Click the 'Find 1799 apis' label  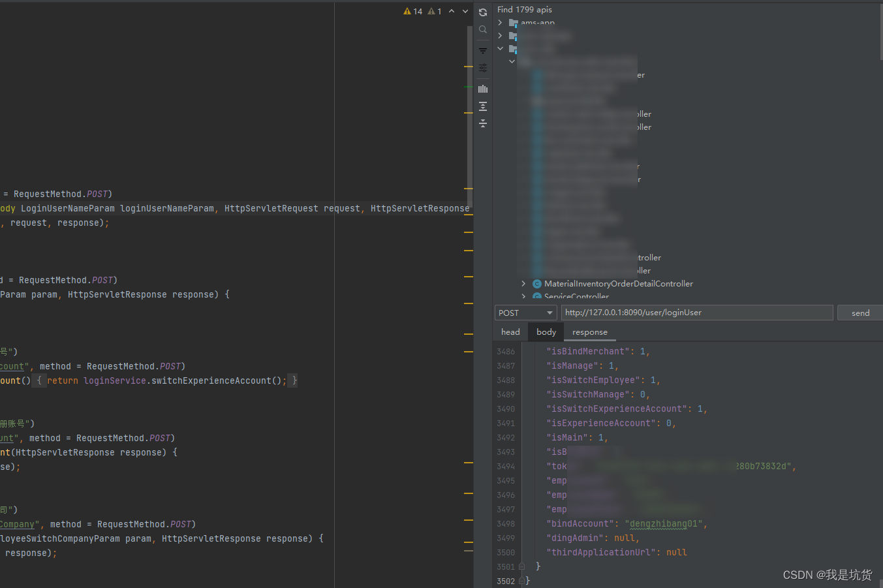pyautogui.click(x=525, y=10)
